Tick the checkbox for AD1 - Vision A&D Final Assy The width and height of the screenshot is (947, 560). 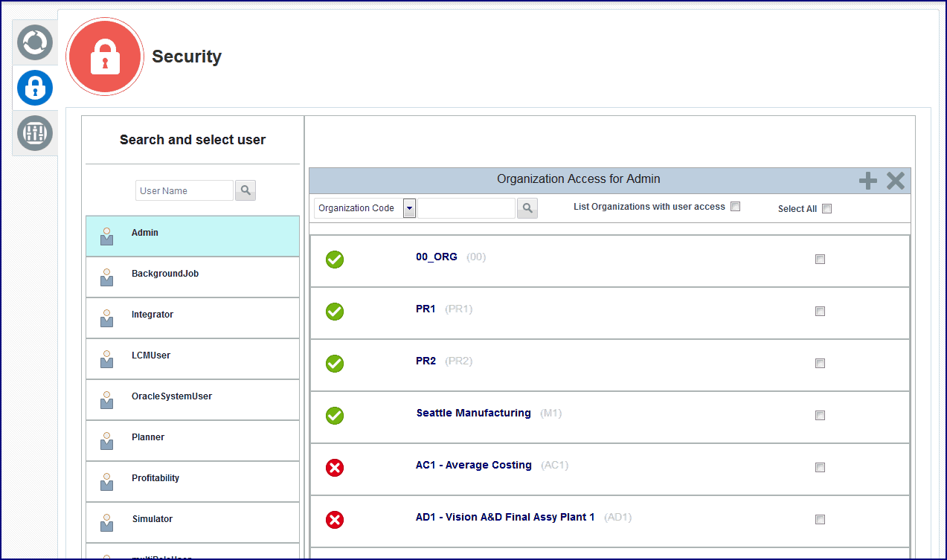click(x=820, y=520)
